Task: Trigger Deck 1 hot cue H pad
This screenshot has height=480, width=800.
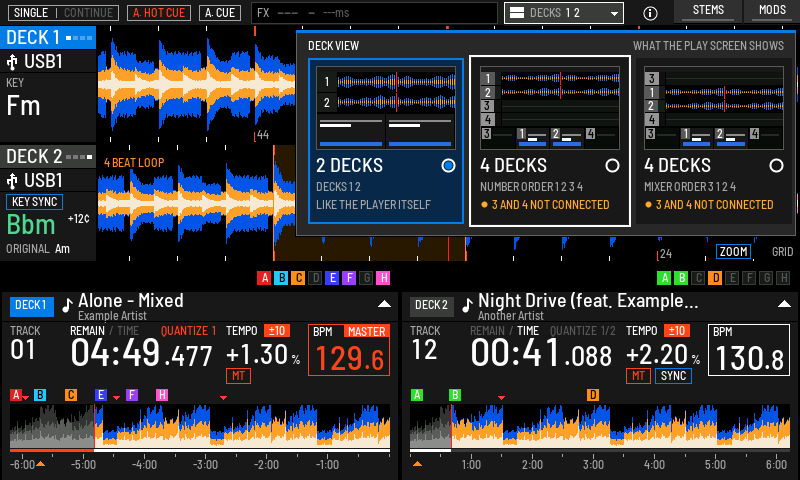Action: [383, 278]
